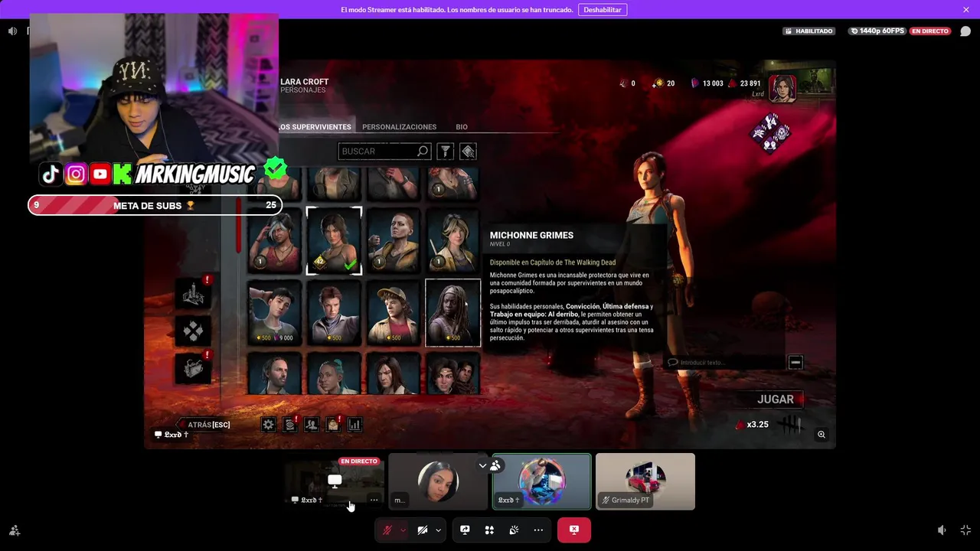
Task: Open Activities launcher icon
Action: point(489,530)
